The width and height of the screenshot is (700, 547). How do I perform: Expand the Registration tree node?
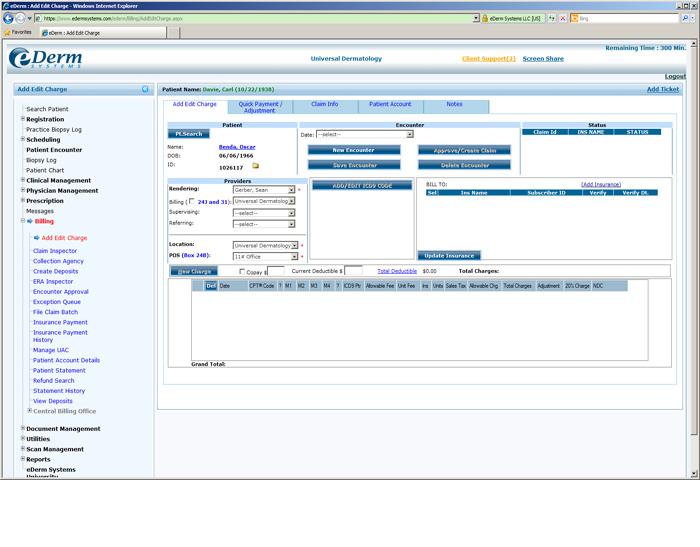pyautogui.click(x=23, y=119)
